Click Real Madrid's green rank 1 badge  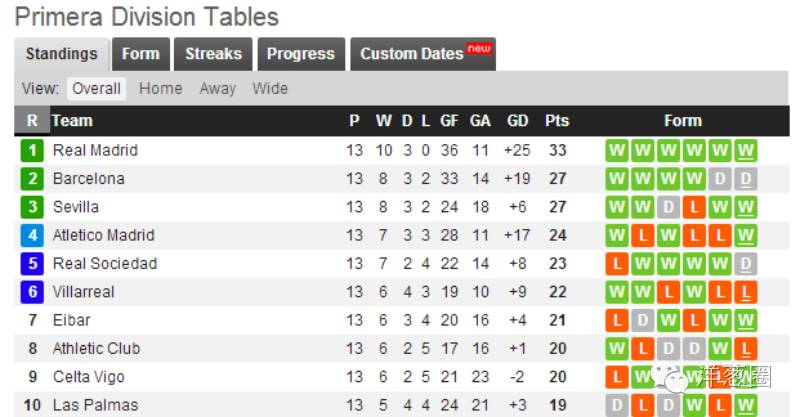(33, 151)
